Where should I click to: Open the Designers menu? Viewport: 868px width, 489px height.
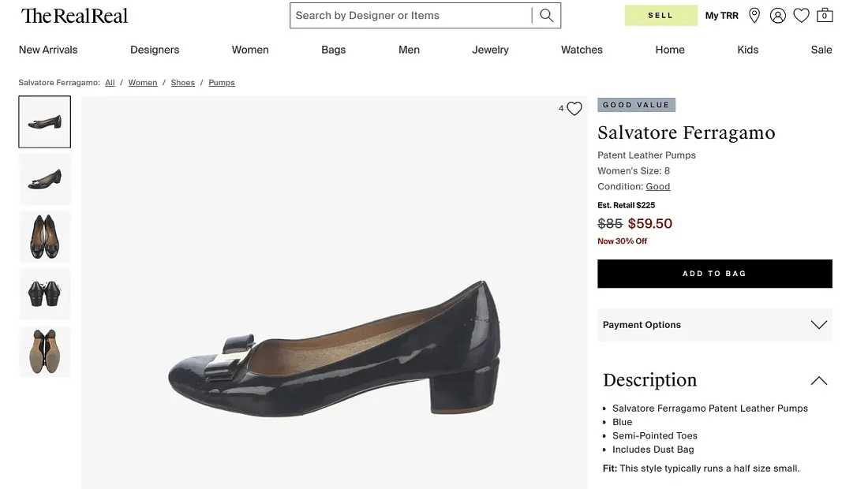[155, 50]
